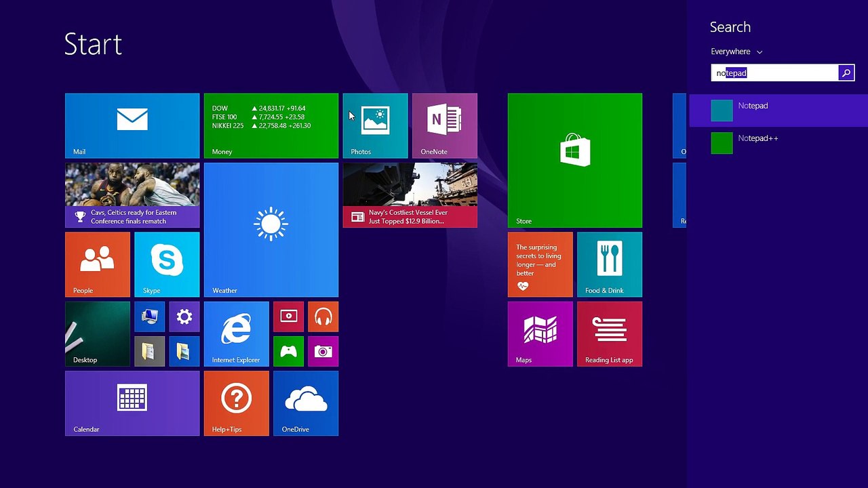
Task: Open the This PC computer tile
Action: coord(149,317)
